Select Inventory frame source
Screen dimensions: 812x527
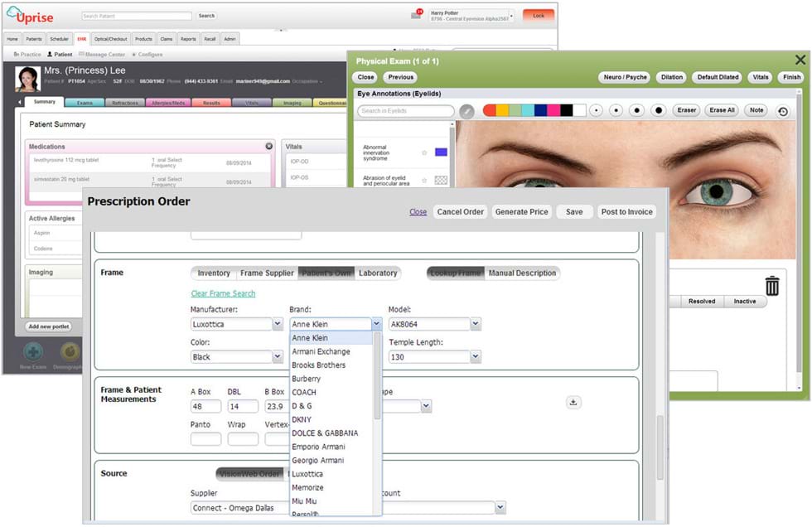(x=214, y=273)
